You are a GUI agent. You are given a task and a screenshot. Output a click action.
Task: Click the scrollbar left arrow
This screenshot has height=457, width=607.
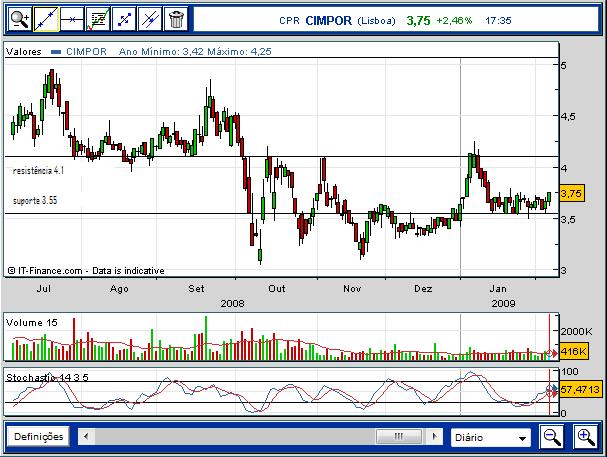(x=86, y=436)
